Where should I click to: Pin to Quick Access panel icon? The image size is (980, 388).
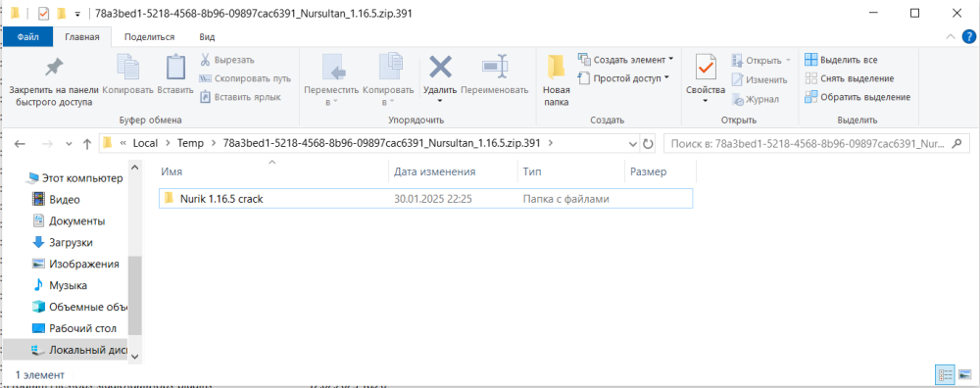coord(54,68)
